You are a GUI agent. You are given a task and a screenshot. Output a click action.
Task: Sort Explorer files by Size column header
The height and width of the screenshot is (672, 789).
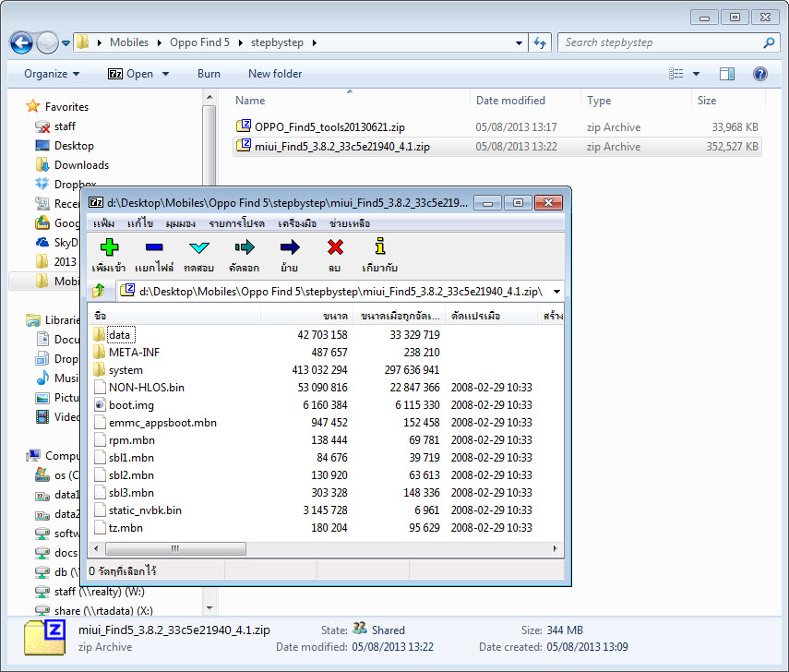tap(728, 101)
